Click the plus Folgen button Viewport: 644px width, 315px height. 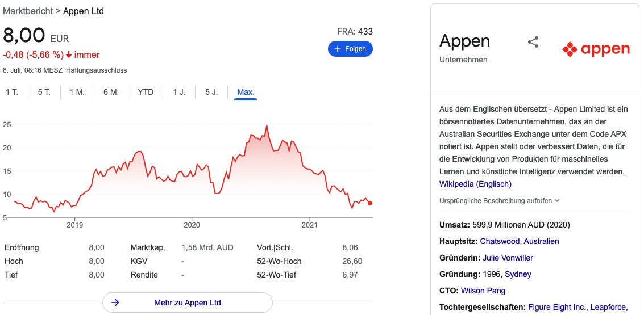(x=350, y=49)
